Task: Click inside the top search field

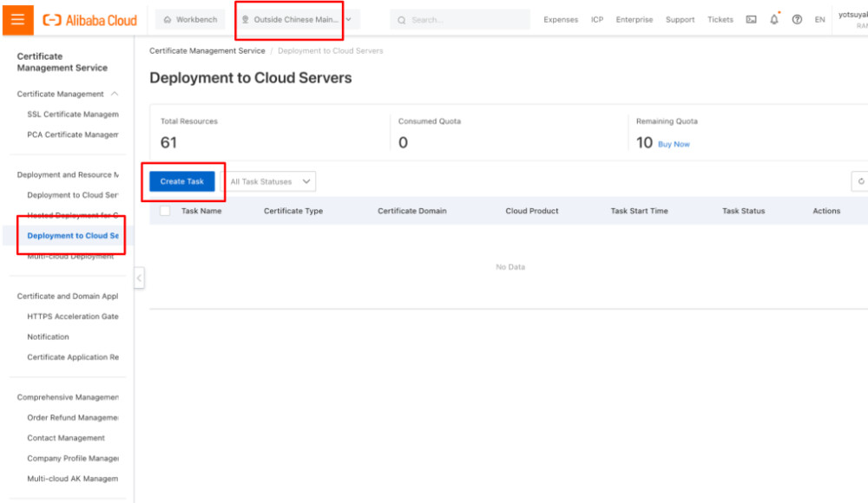Action: (460, 19)
